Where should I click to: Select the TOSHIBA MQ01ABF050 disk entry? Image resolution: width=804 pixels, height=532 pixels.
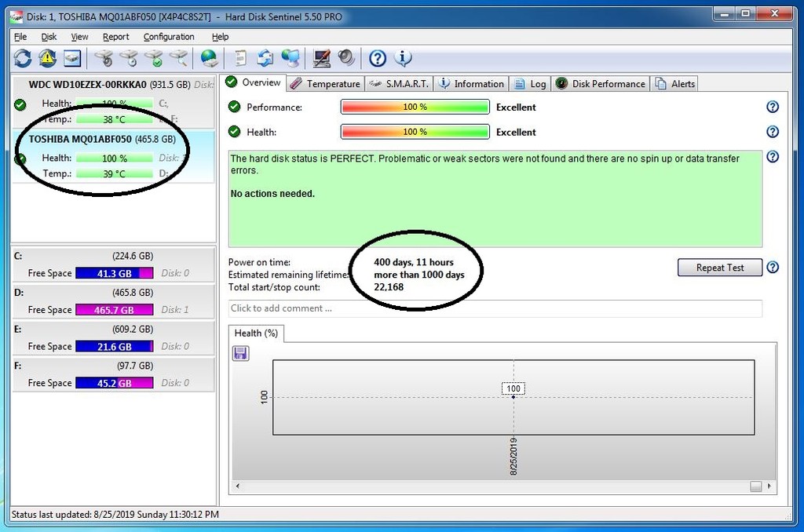click(x=113, y=156)
